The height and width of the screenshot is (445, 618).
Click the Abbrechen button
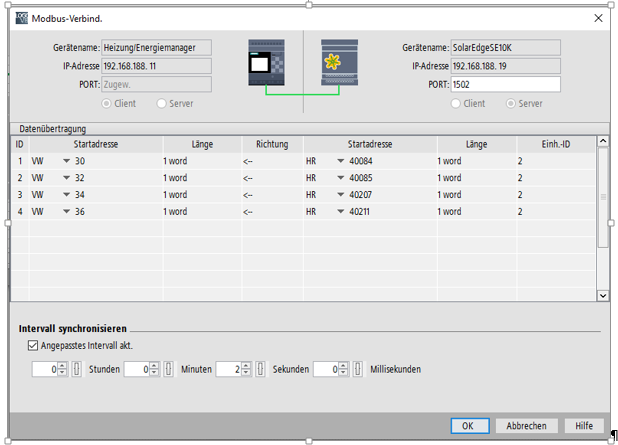pos(526,425)
